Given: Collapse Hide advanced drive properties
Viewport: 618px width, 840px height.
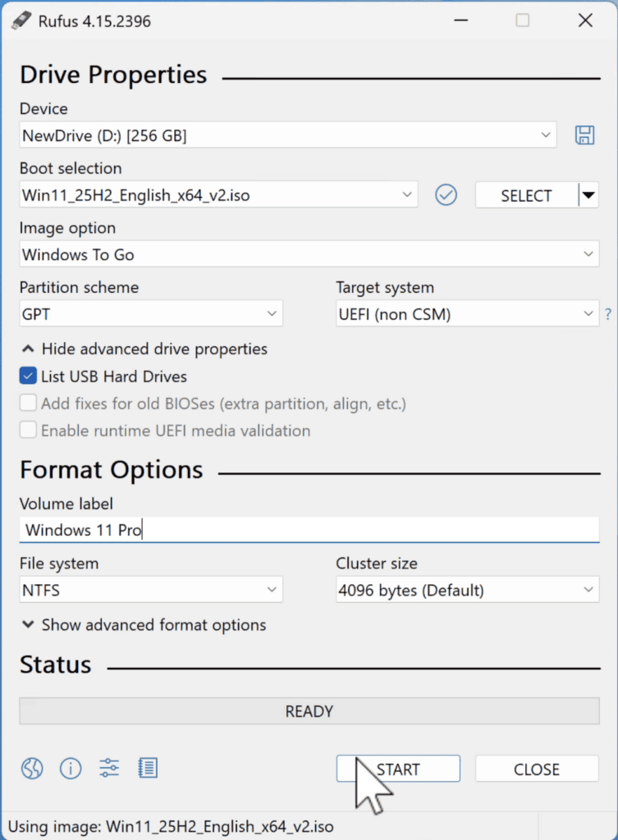Looking at the screenshot, I should pyautogui.click(x=144, y=349).
